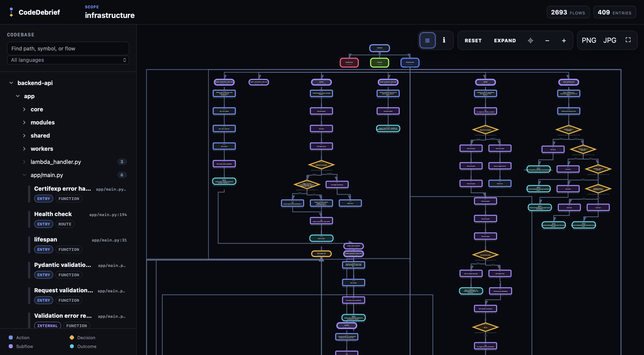Click the 409 ENTRIES counter
This screenshot has height=355, width=644.
[x=614, y=12]
